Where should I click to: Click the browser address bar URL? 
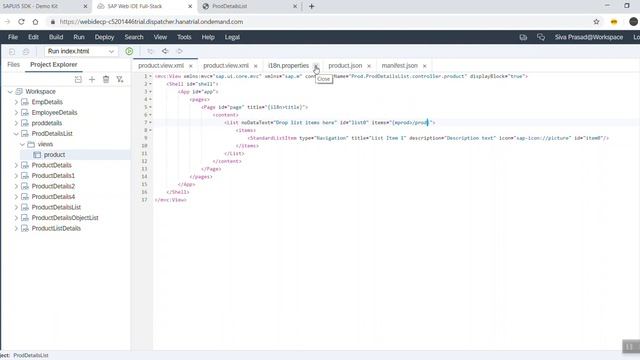pos(151,22)
